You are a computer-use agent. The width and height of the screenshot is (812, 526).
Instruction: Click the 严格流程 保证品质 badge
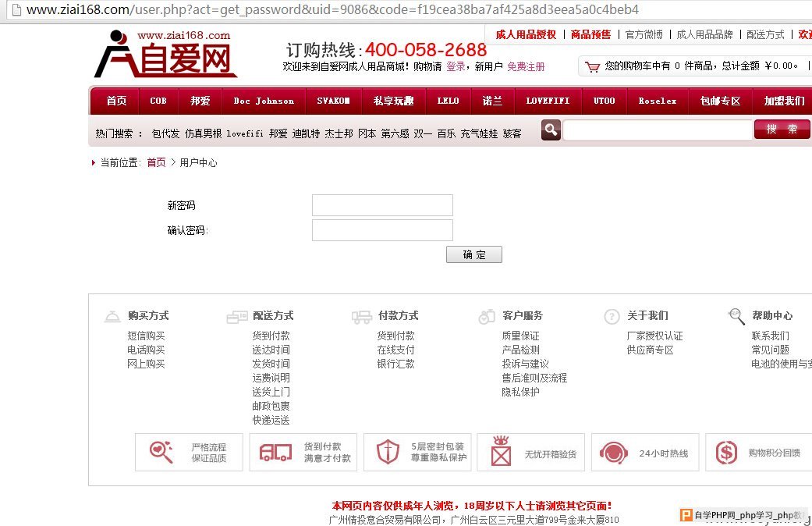tap(189, 453)
